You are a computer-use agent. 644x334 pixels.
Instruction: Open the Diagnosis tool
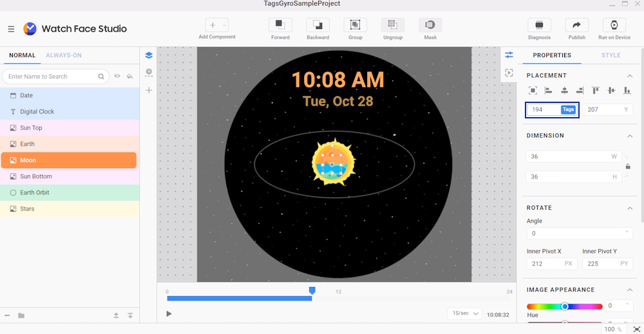coord(539,25)
